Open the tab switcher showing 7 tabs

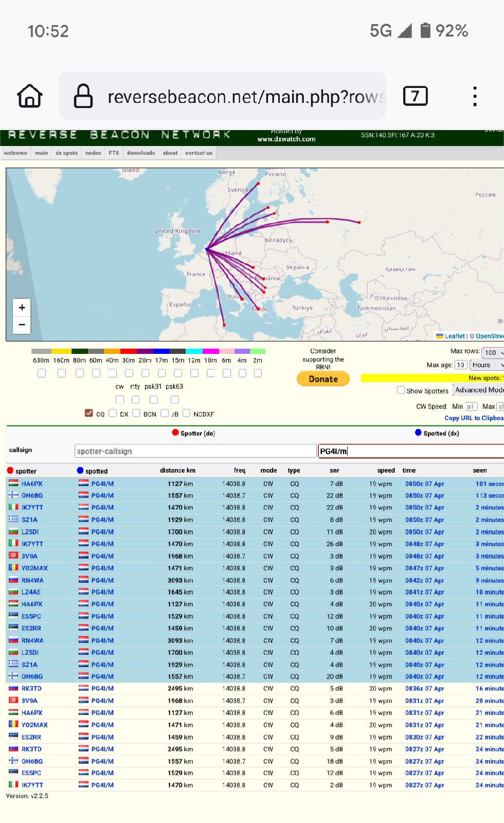pyautogui.click(x=416, y=96)
